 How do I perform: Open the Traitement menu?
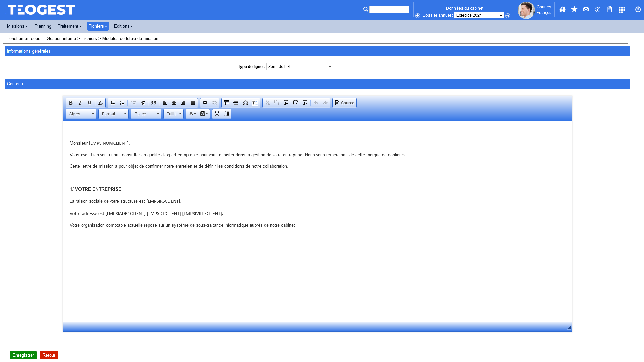point(69,26)
